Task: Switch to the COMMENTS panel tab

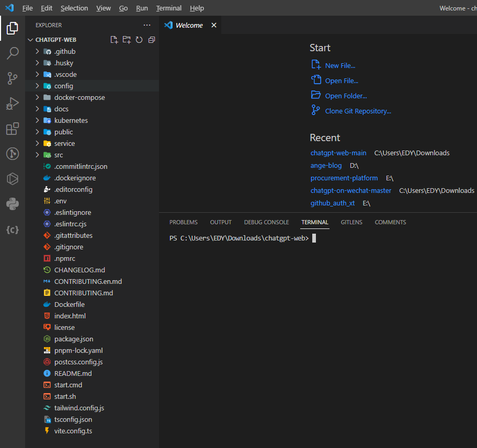Action: click(x=390, y=222)
